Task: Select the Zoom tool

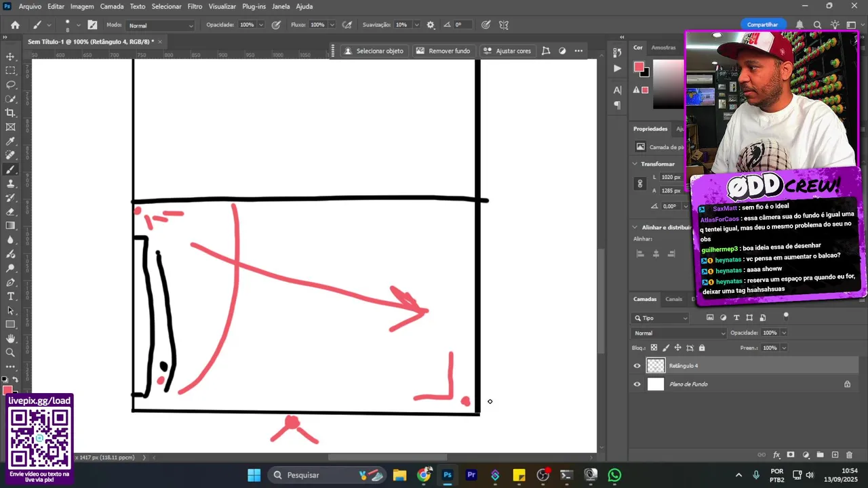Action: [10, 352]
